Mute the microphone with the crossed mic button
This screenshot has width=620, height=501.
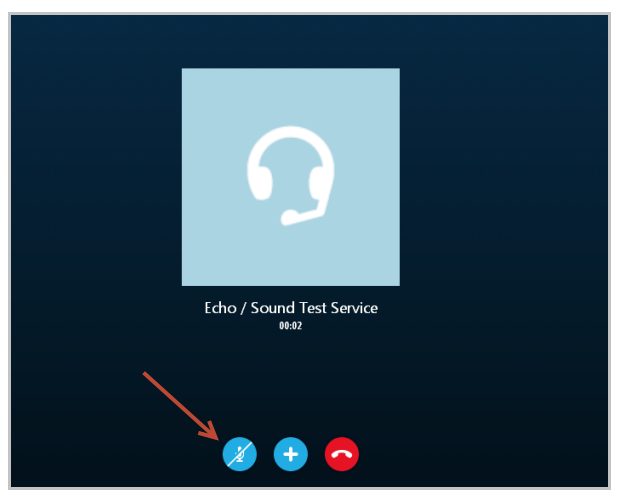pyautogui.click(x=239, y=454)
